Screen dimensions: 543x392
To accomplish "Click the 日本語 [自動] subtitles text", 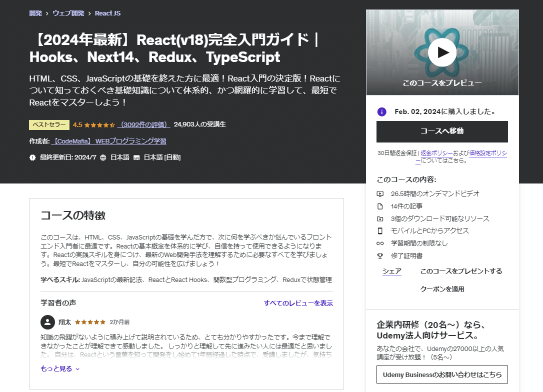I will [x=162, y=157].
